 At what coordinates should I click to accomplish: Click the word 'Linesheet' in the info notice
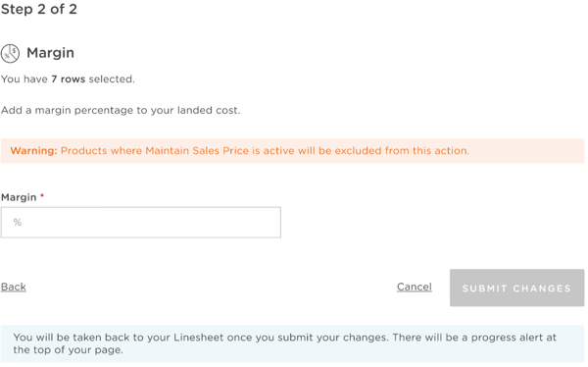pos(198,338)
